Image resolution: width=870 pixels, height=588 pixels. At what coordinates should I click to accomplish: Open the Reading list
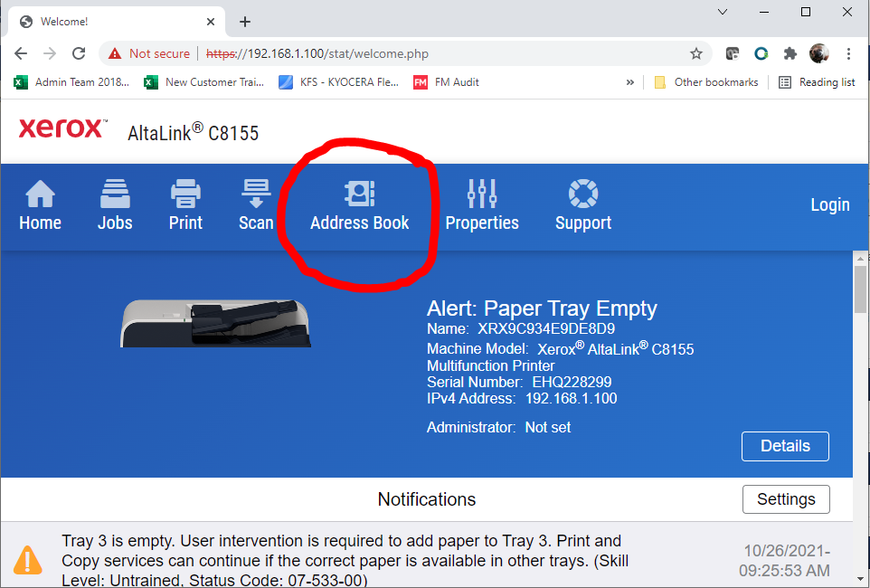click(817, 82)
